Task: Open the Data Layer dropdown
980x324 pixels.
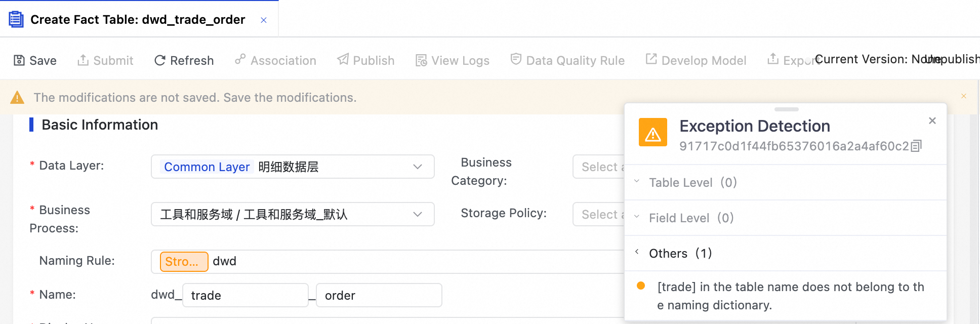Action: click(418, 167)
